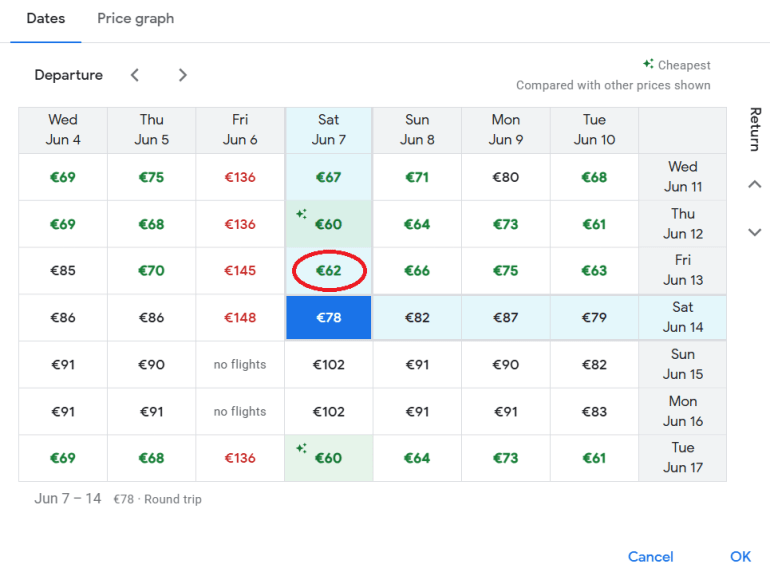Shift return dates earlier with up chevron

click(755, 184)
